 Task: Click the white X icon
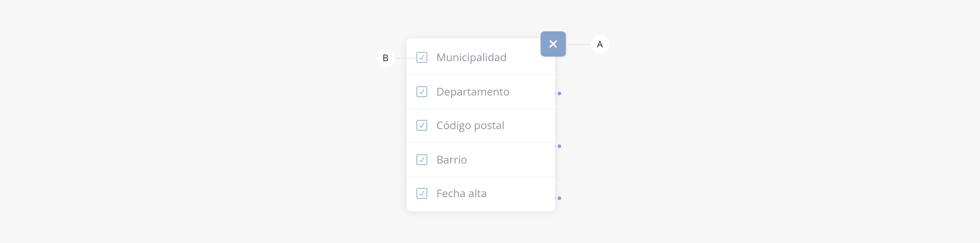click(x=553, y=44)
